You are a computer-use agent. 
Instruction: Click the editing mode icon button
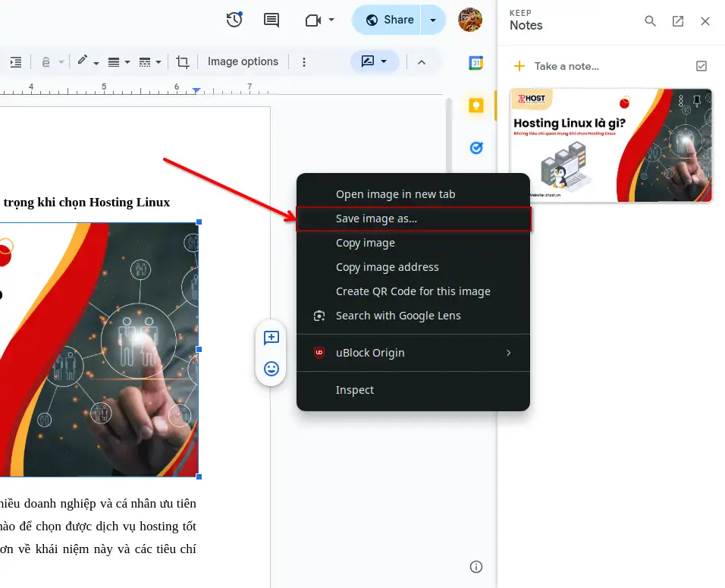[x=368, y=61]
